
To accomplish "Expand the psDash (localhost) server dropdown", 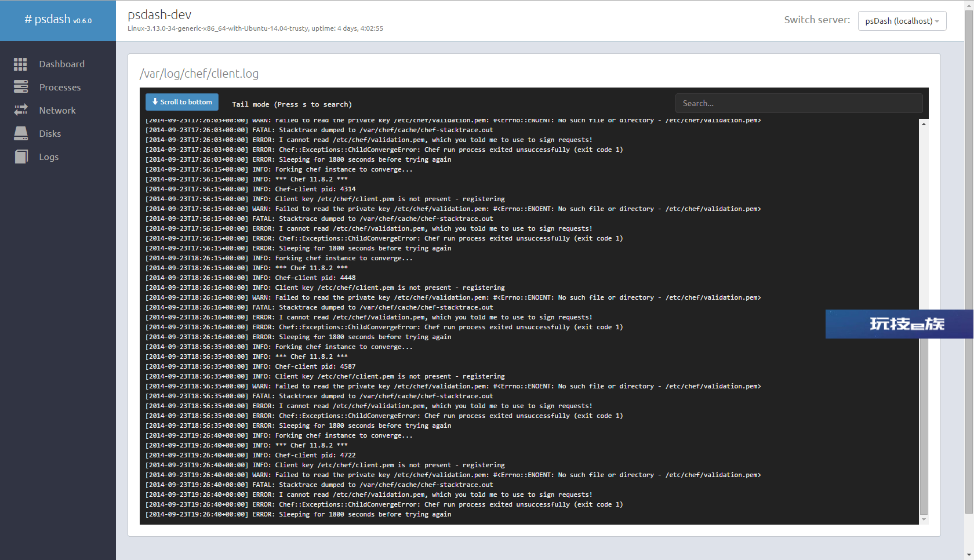I will coord(902,21).
